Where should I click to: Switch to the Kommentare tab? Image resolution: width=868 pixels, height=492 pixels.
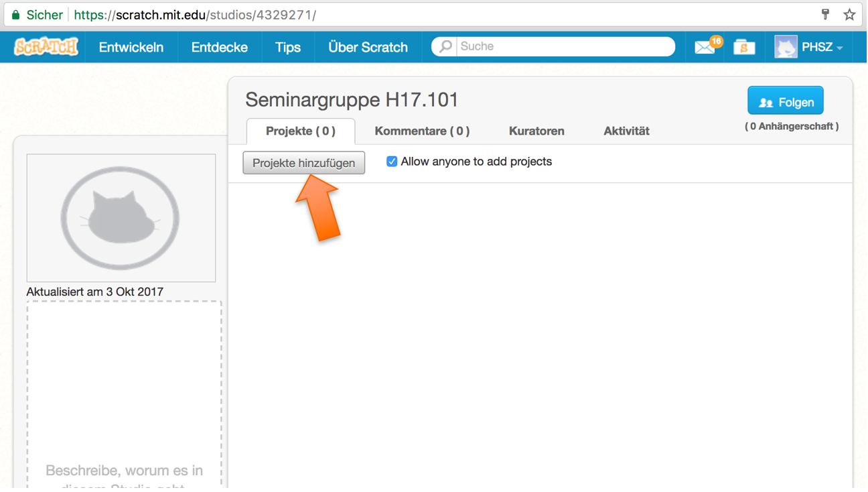[x=422, y=131]
